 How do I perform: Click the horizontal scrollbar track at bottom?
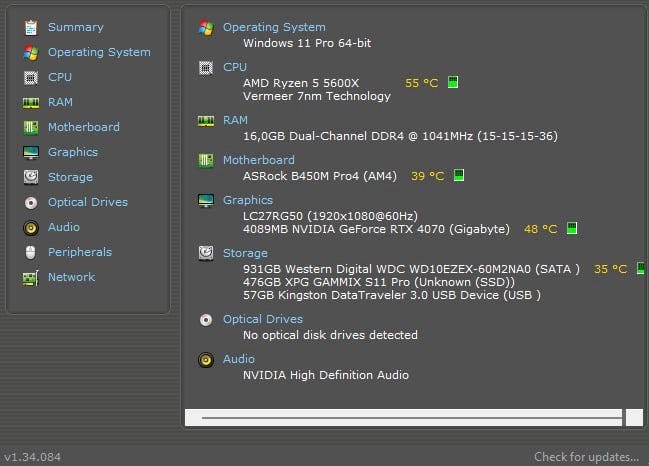(403, 418)
